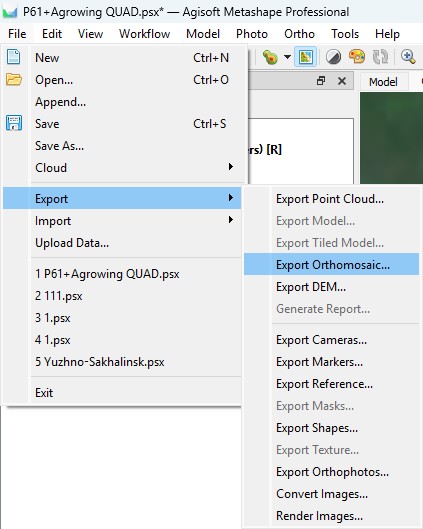Click the Agisoft Metashape logo icon
The width and height of the screenshot is (423, 529).
click(x=9, y=12)
